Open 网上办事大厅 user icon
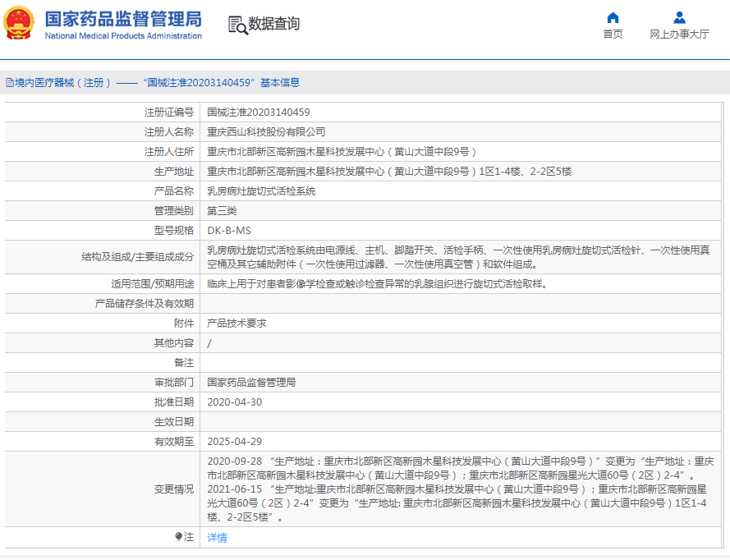This screenshot has height=560, width=730. pos(679,18)
